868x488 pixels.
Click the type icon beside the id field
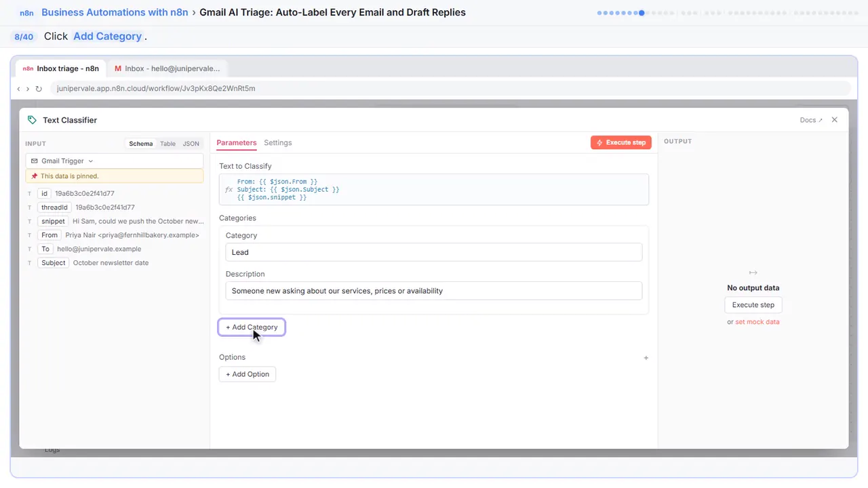[30, 194]
